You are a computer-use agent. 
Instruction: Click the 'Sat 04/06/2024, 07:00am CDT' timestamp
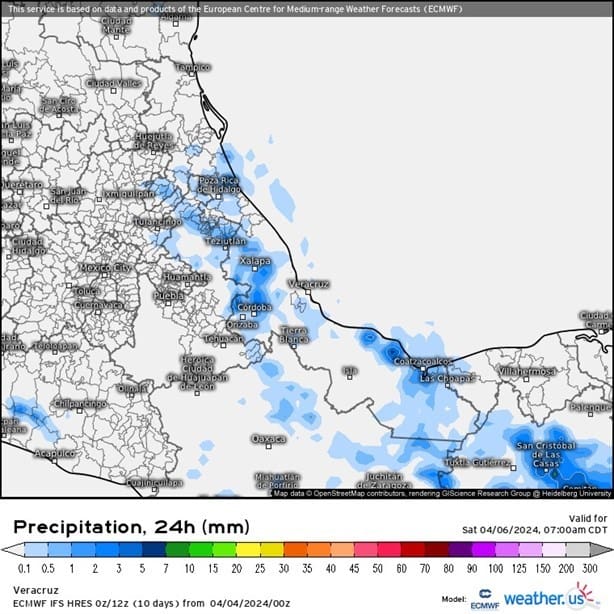(535, 530)
